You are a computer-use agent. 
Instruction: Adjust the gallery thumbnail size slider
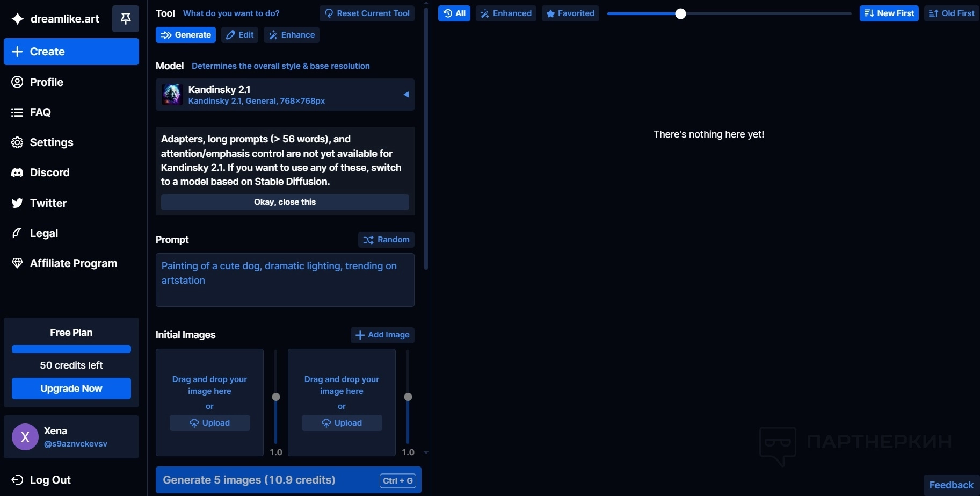pos(680,14)
